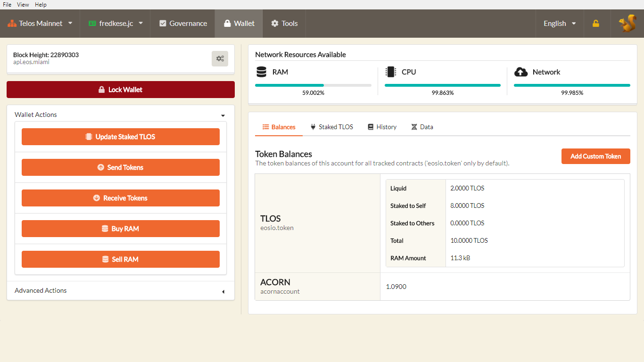Click the Liquid 2.0000 TLOS value
Viewport: 644px width, 362px height.
[467, 188]
